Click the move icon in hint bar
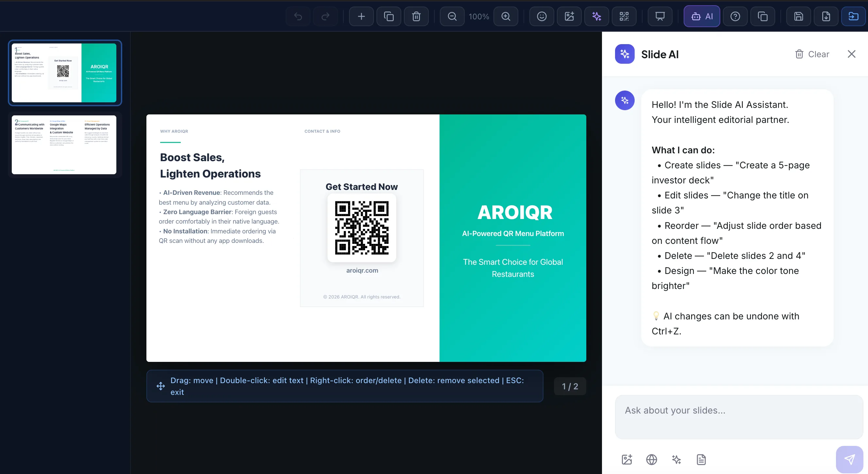The height and width of the screenshot is (474, 868). pos(161,386)
